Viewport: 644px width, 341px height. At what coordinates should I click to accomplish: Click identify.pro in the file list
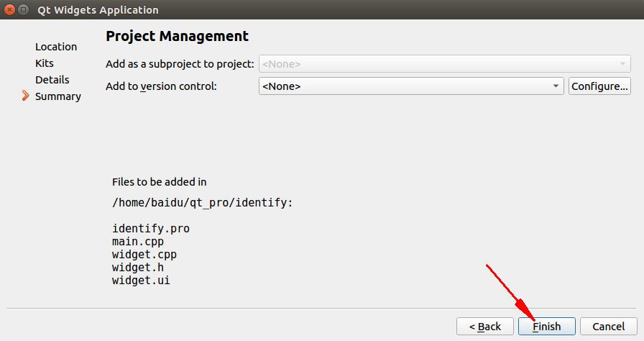tap(151, 229)
